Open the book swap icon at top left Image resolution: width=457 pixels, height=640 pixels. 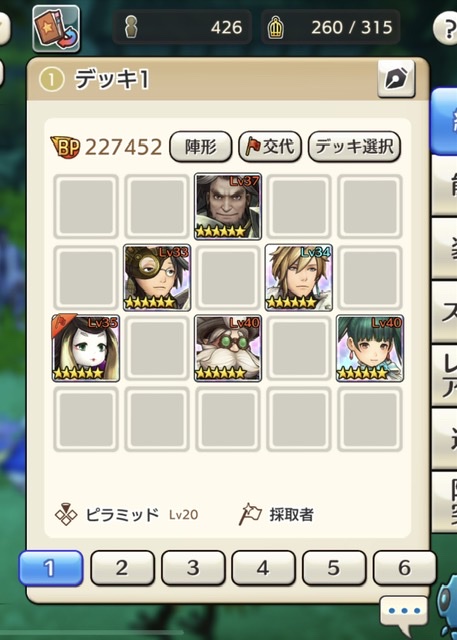pyautogui.click(x=56, y=29)
